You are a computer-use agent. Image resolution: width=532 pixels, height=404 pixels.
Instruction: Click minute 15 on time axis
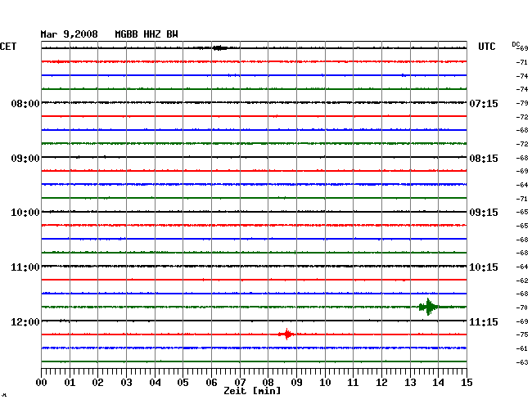[x=467, y=382]
